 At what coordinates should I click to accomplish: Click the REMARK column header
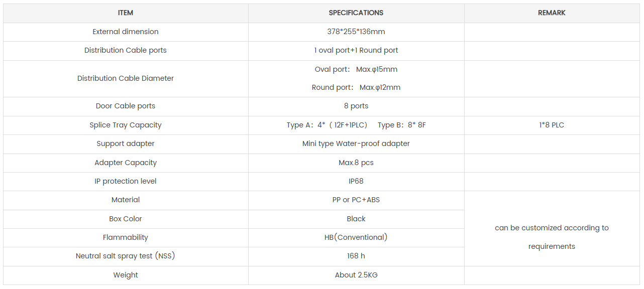coord(552,13)
